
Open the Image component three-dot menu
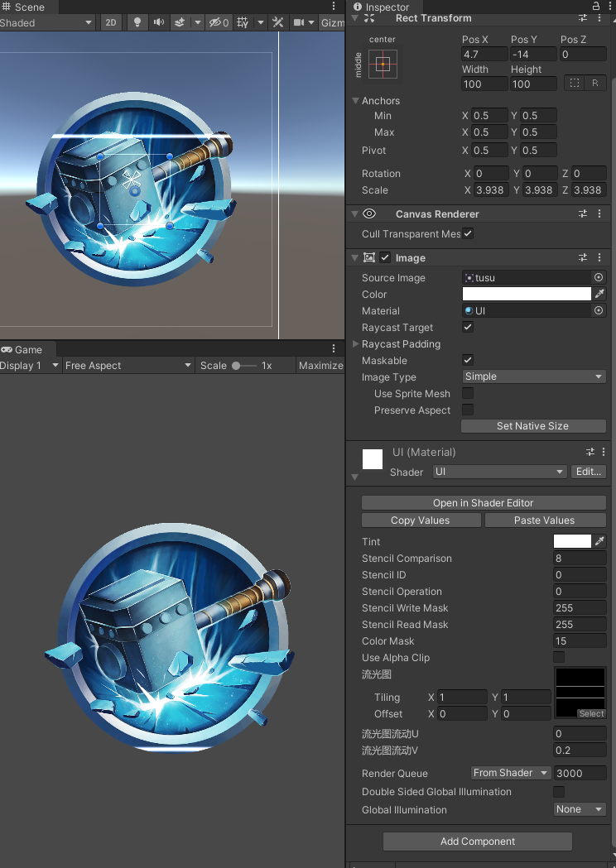599,257
